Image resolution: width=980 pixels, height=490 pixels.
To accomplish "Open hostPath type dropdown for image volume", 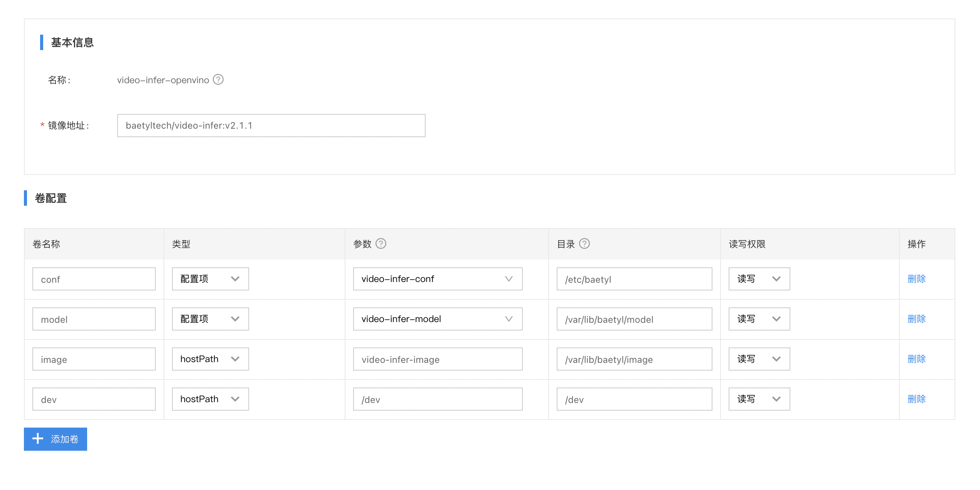I will (x=210, y=359).
